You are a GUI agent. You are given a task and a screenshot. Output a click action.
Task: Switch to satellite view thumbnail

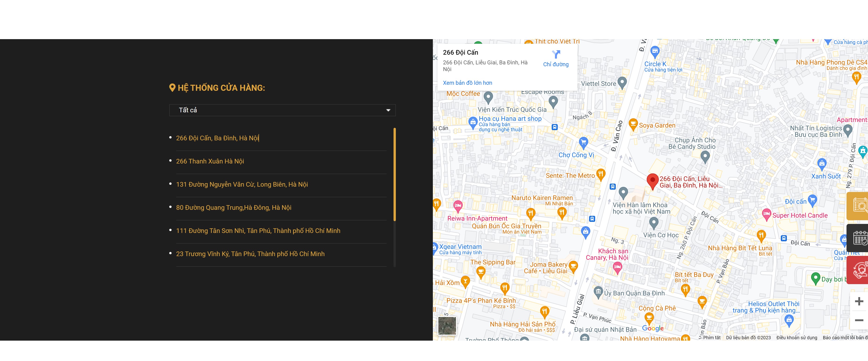(447, 326)
